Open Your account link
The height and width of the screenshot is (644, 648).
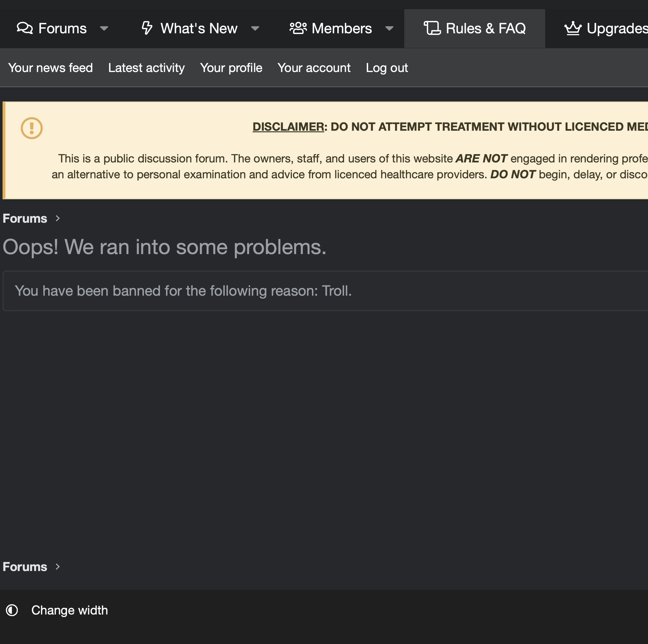pos(314,68)
